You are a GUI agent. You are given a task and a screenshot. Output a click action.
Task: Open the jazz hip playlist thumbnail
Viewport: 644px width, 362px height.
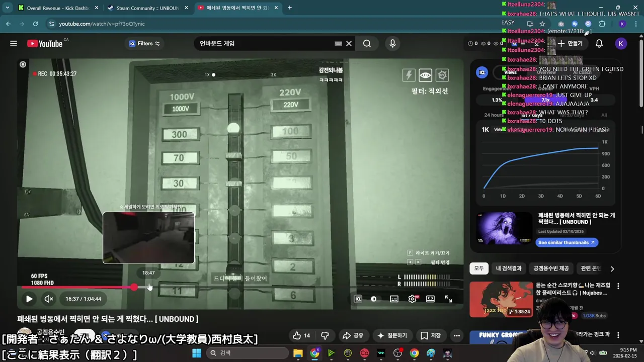click(501, 300)
